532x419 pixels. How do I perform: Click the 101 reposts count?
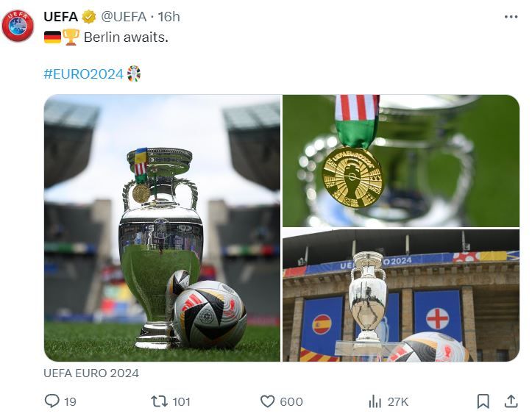(x=181, y=401)
